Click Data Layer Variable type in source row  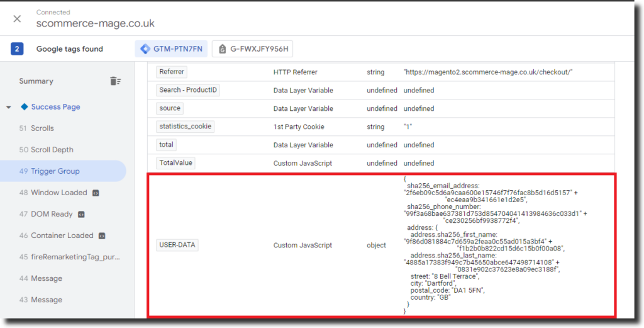303,109
